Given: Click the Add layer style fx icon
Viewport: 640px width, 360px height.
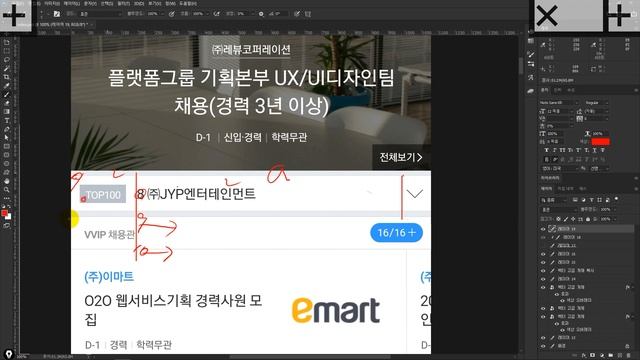Looking at the screenshot, I should click(x=584, y=356).
